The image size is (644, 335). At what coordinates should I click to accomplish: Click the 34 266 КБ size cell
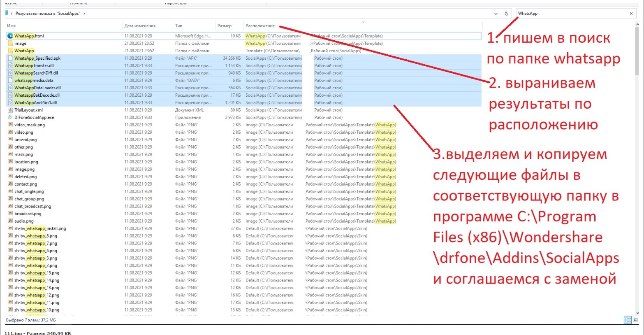pyautogui.click(x=232, y=58)
